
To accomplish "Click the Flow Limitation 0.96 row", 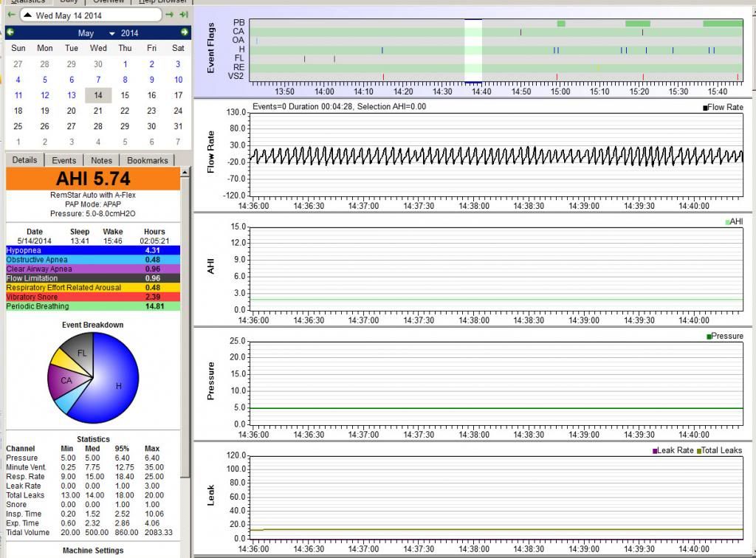I will 93,278.
